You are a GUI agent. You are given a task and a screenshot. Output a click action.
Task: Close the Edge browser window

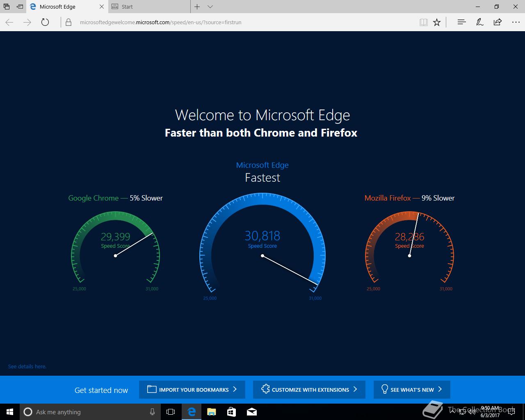516,7
